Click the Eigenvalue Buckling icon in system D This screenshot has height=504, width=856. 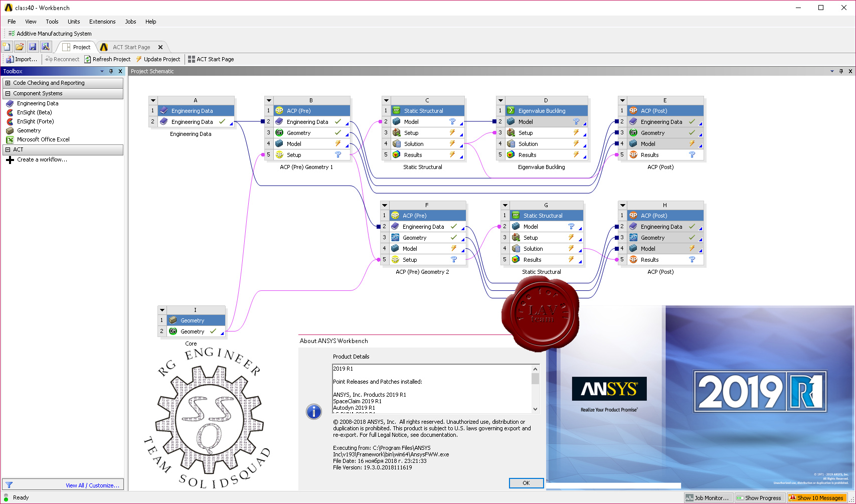[510, 111]
